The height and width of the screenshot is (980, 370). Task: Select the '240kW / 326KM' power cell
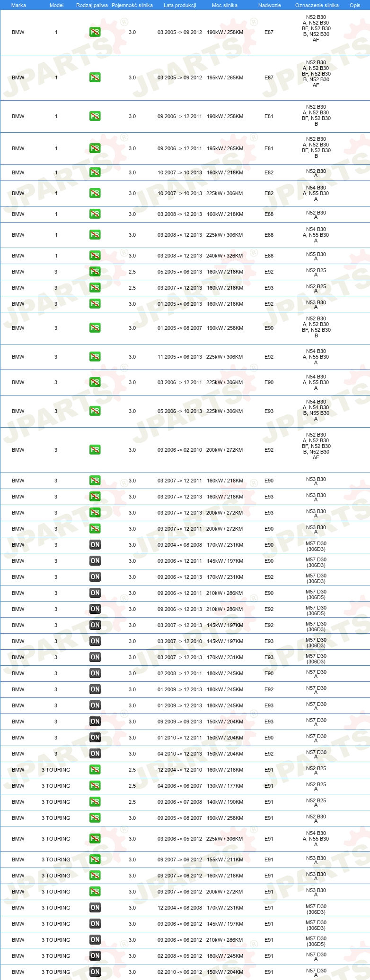pos(225,256)
